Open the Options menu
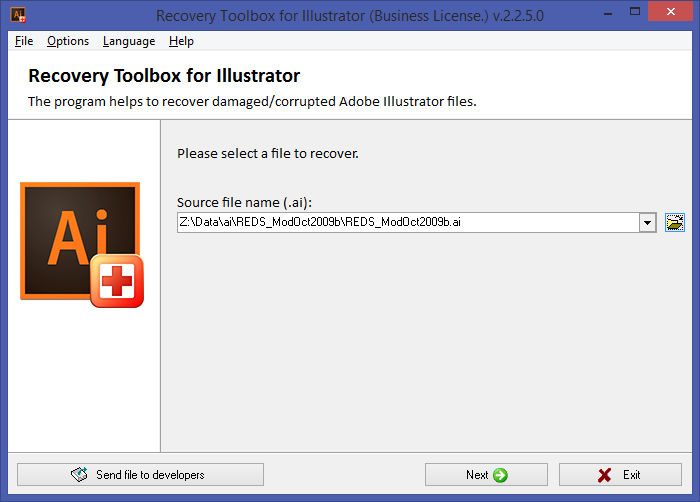This screenshot has width=700, height=502. 68,41
